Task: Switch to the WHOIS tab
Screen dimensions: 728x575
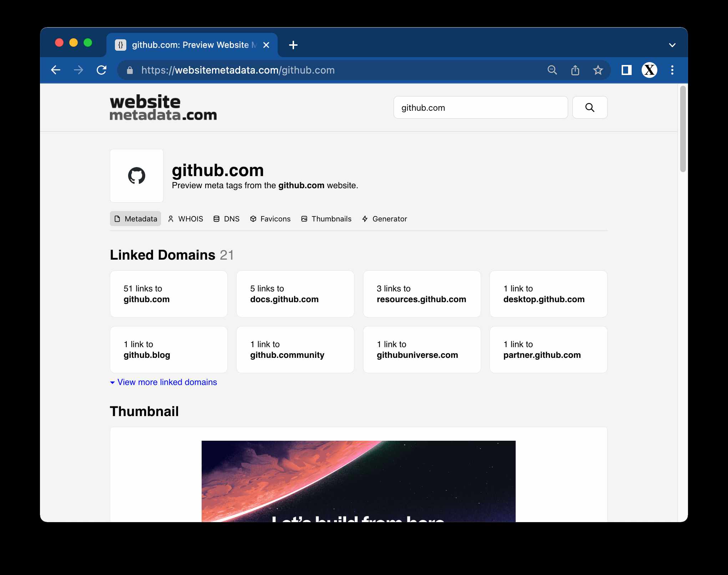Action: (186, 219)
